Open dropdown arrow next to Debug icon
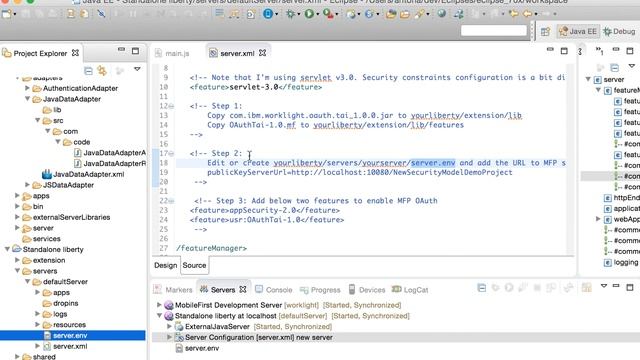640x360 pixels. coord(298,15)
